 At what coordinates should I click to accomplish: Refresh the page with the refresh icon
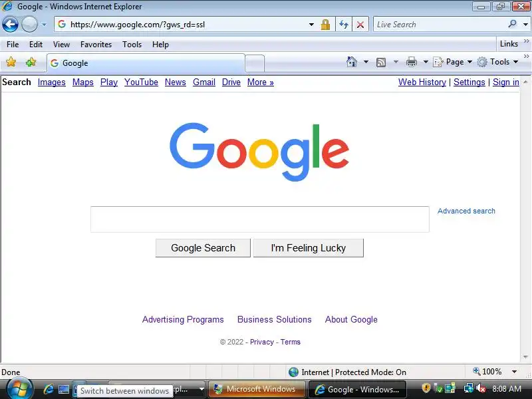click(344, 25)
